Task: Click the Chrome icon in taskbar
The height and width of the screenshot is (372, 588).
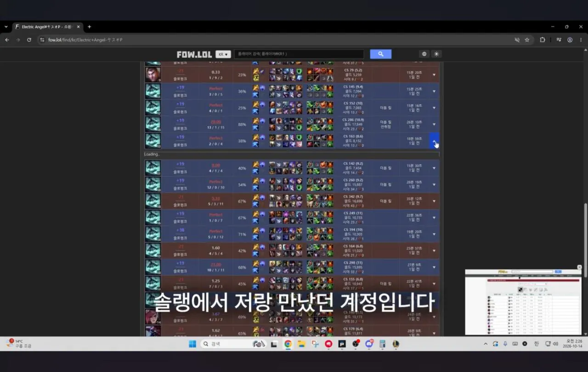Action: pyautogui.click(x=288, y=344)
